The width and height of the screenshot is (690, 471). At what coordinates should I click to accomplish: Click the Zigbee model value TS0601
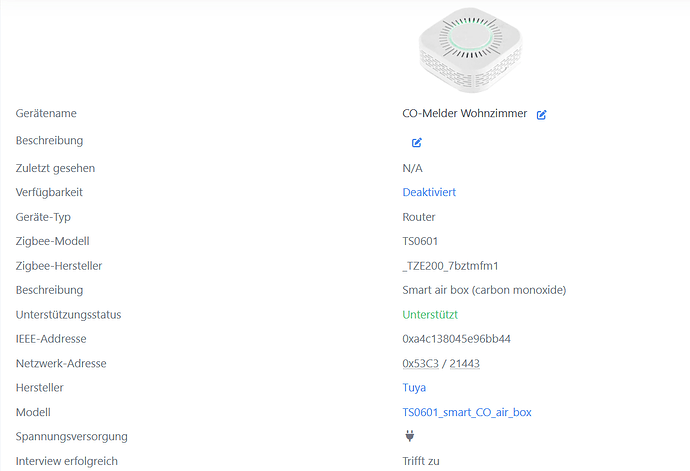420,241
